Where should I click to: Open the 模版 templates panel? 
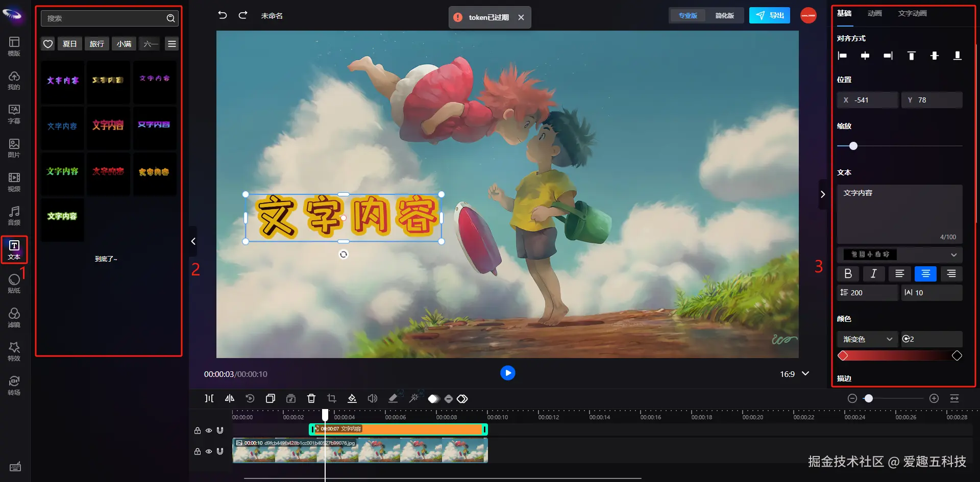coord(14,46)
